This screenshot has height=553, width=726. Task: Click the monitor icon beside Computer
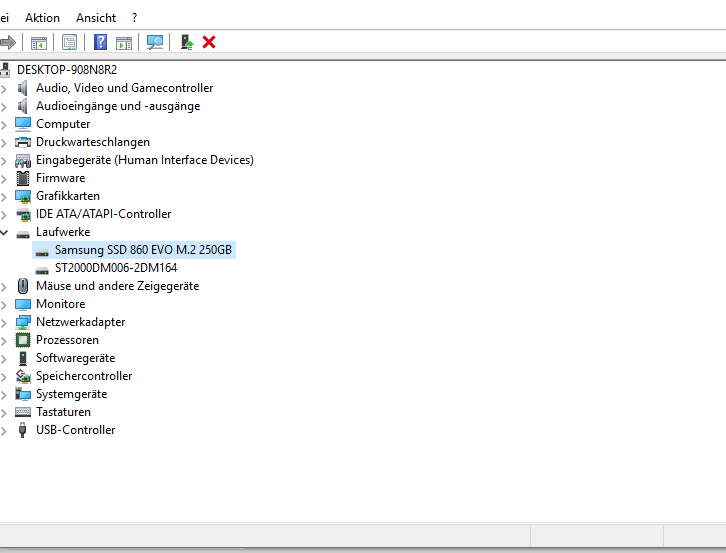[23, 124]
